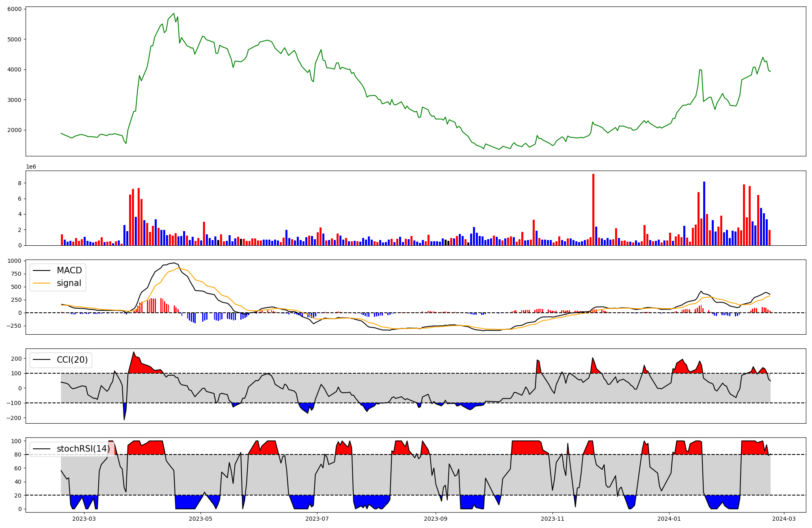Click the 2023-11 x-axis date label

553,519
